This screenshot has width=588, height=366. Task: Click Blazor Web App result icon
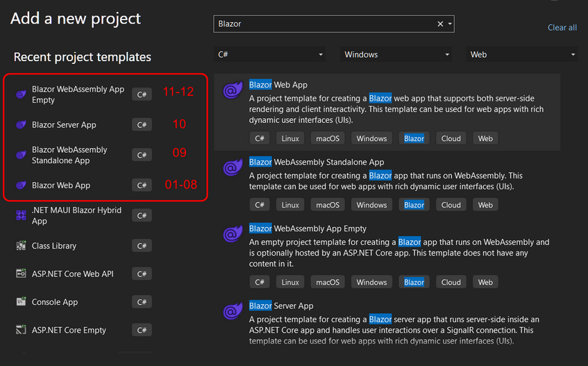coord(233,90)
